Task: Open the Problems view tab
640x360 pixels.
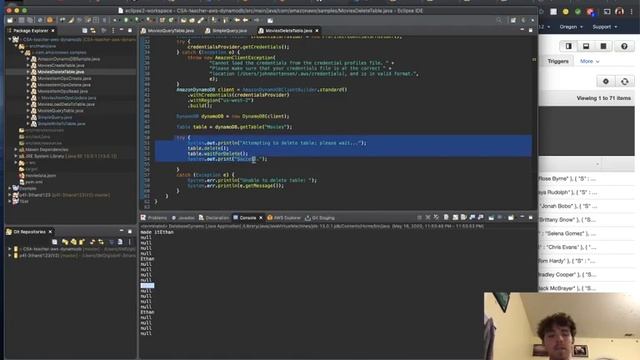Action: click(154, 218)
